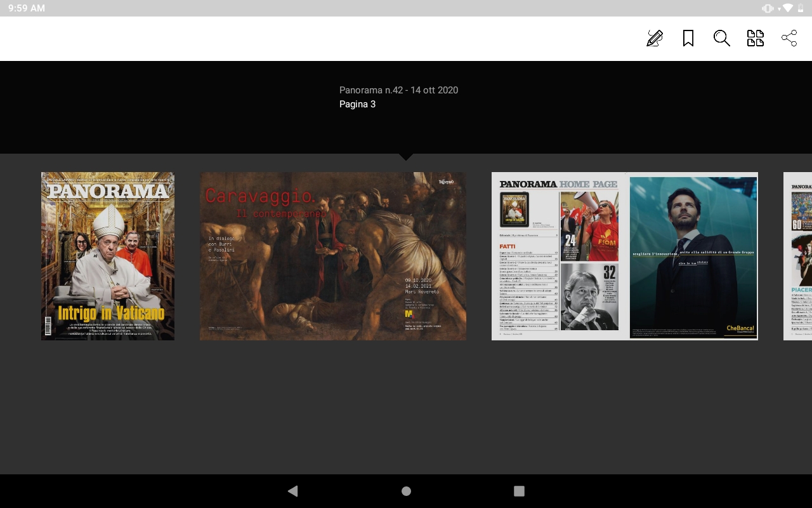Open the page layout view icon
The width and height of the screenshot is (812, 508).
(756, 38)
